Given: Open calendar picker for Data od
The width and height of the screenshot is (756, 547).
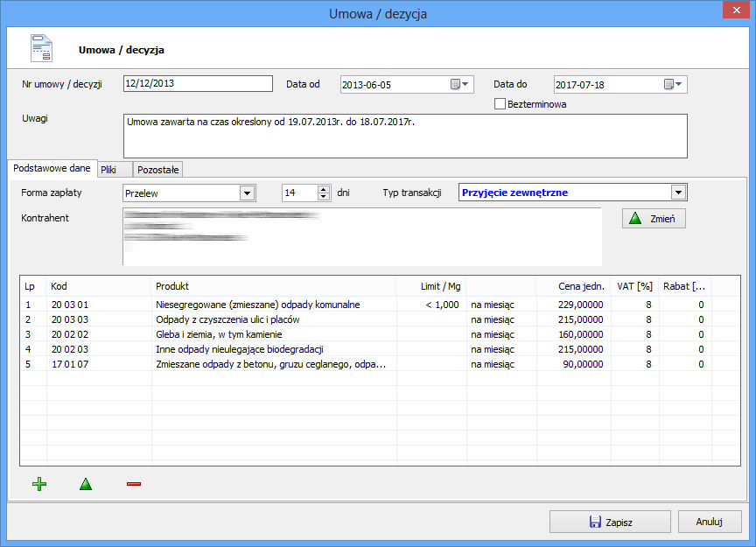Looking at the screenshot, I should click(460, 85).
